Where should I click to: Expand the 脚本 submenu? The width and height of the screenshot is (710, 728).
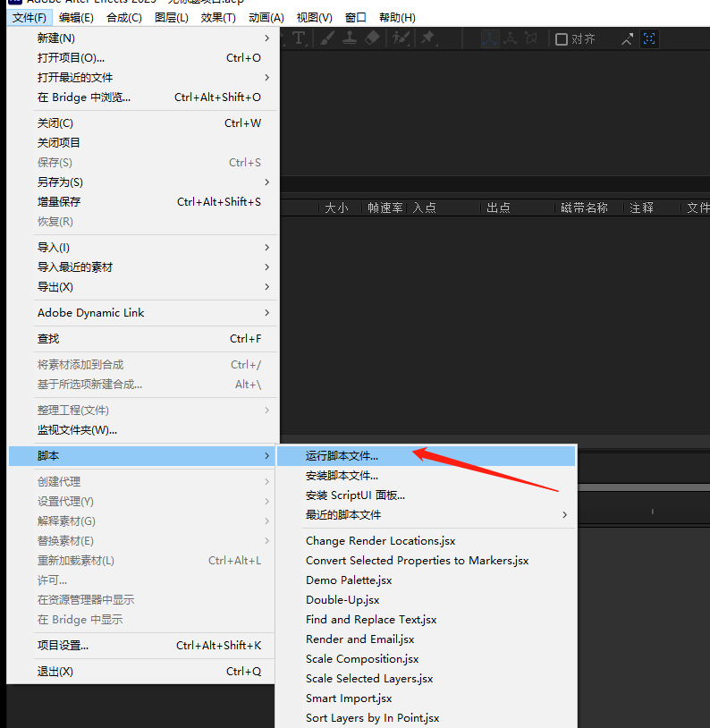coord(142,456)
